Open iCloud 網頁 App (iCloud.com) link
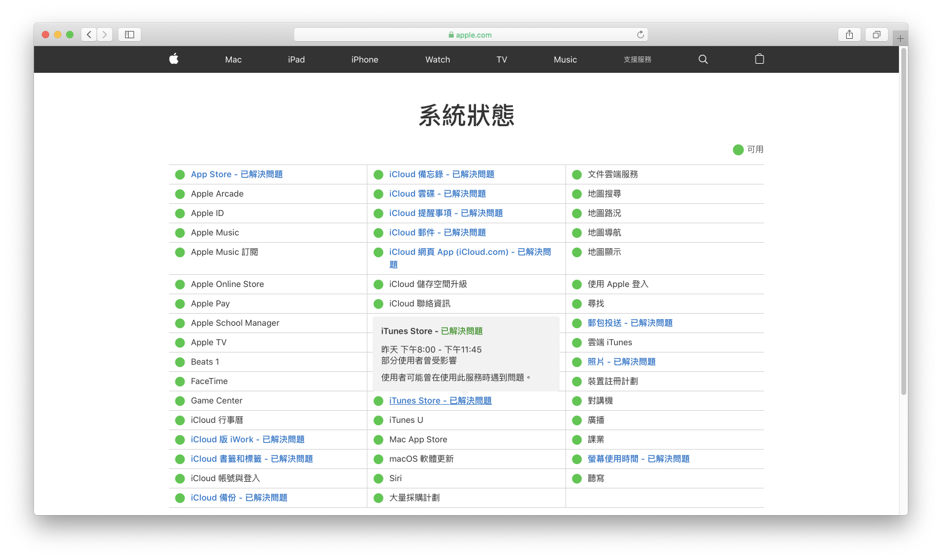This screenshot has width=942, height=560. (470, 258)
